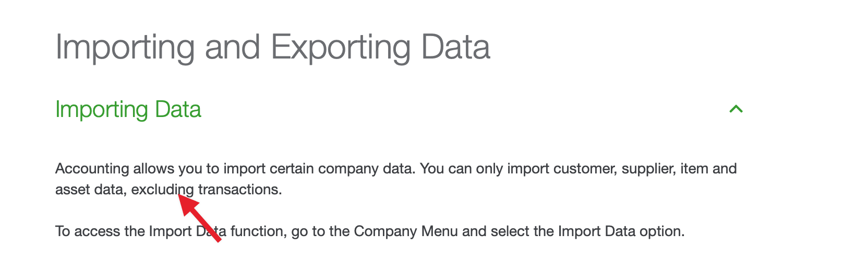Click "Company Menu" in the instruction sentence

pos(405,231)
